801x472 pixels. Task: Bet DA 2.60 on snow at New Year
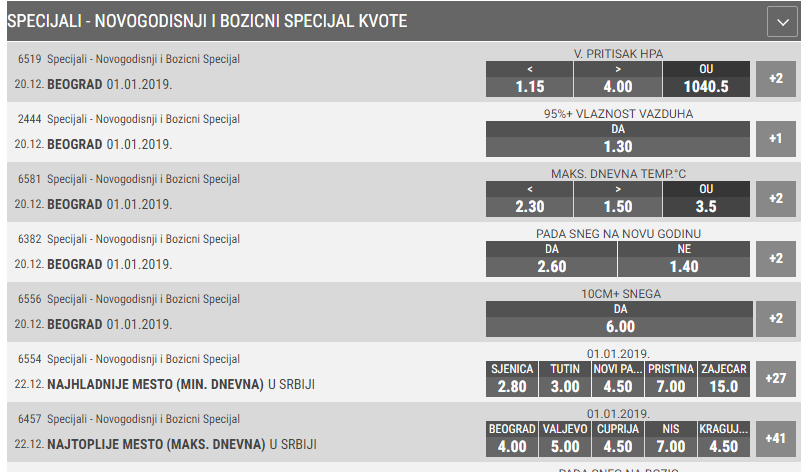[x=551, y=259]
